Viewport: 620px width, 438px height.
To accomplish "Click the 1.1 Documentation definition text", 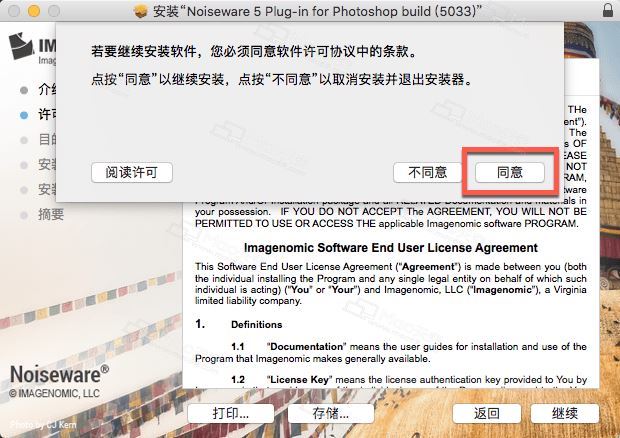I will pyautogui.click(x=391, y=353).
